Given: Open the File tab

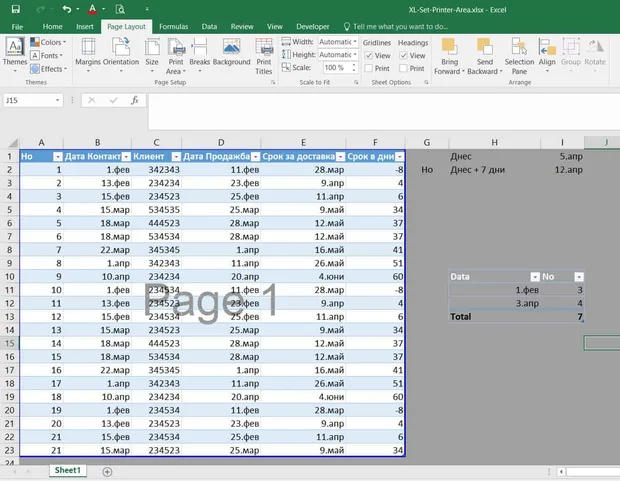Looking at the screenshot, I should tap(17, 27).
